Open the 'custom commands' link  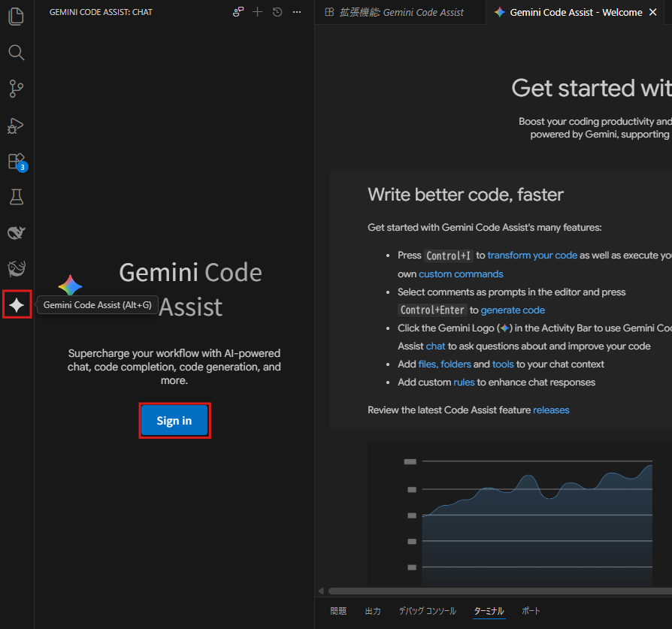[461, 274]
